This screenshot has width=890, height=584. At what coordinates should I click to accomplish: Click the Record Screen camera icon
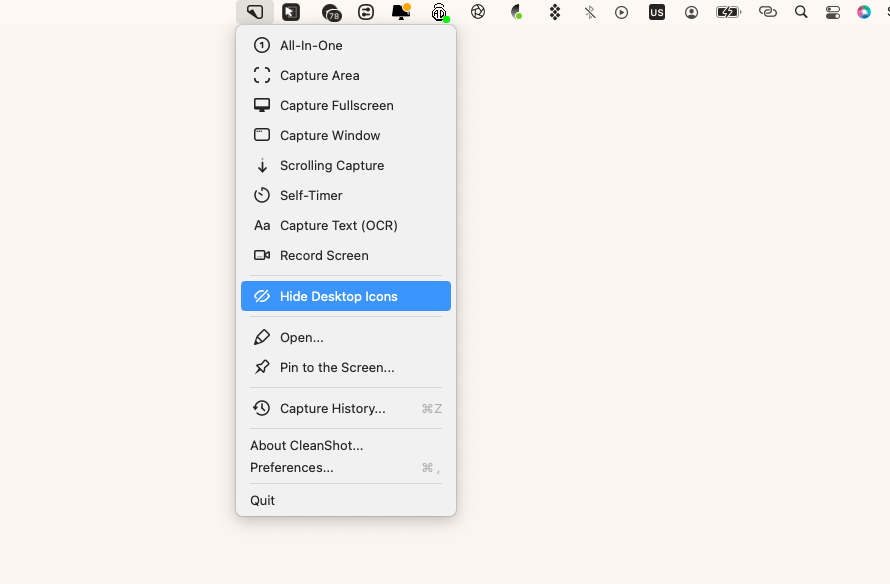pyautogui.click(x=261, y=255)
